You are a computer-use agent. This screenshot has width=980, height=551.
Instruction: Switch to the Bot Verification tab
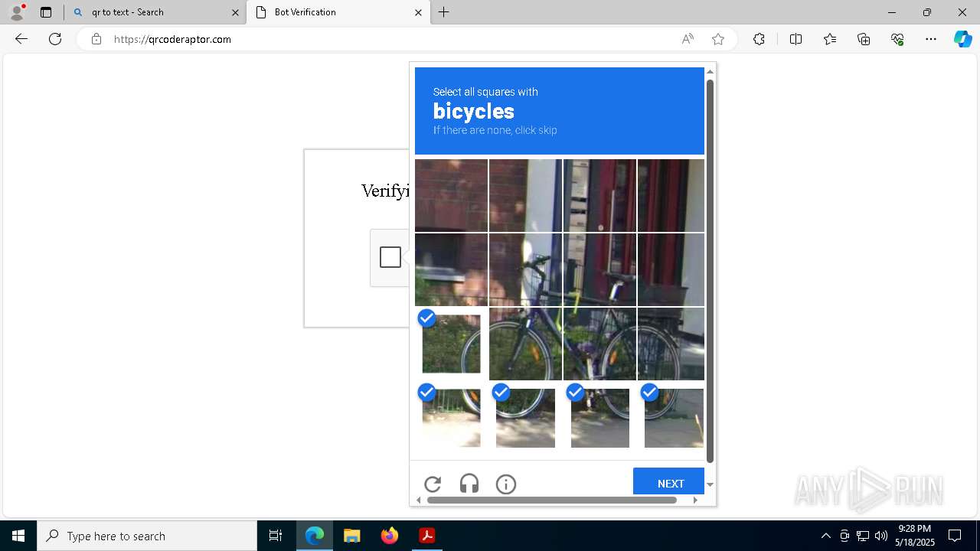[338, 12]
